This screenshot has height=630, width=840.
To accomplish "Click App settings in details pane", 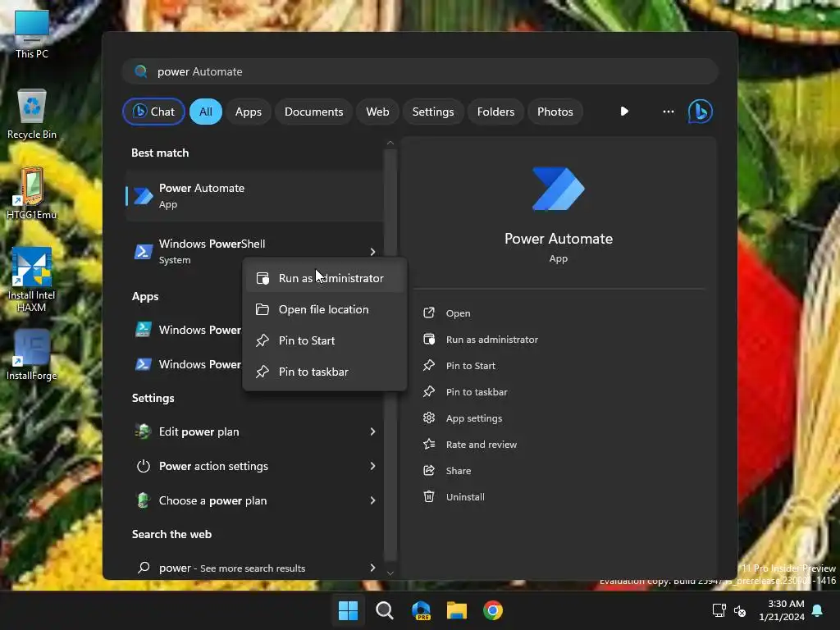I will coord(473,418).
